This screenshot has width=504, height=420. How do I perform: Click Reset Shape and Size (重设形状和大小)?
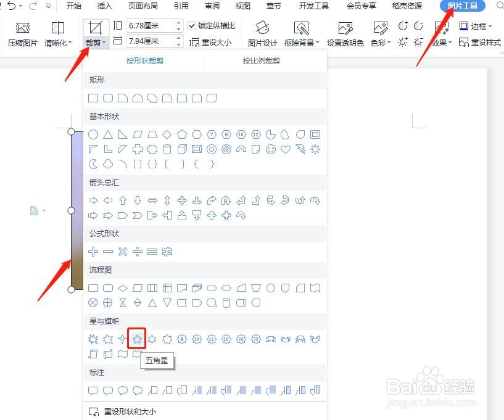tap(122, 411)
